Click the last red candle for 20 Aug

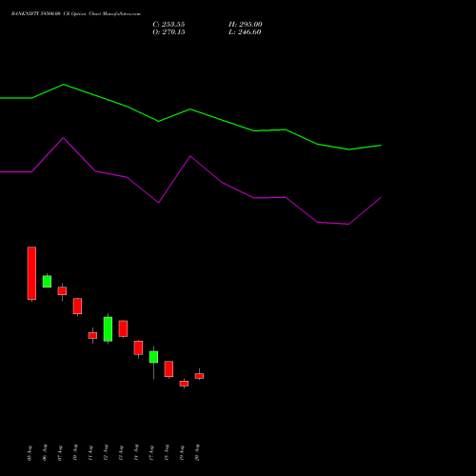(199, 376)
